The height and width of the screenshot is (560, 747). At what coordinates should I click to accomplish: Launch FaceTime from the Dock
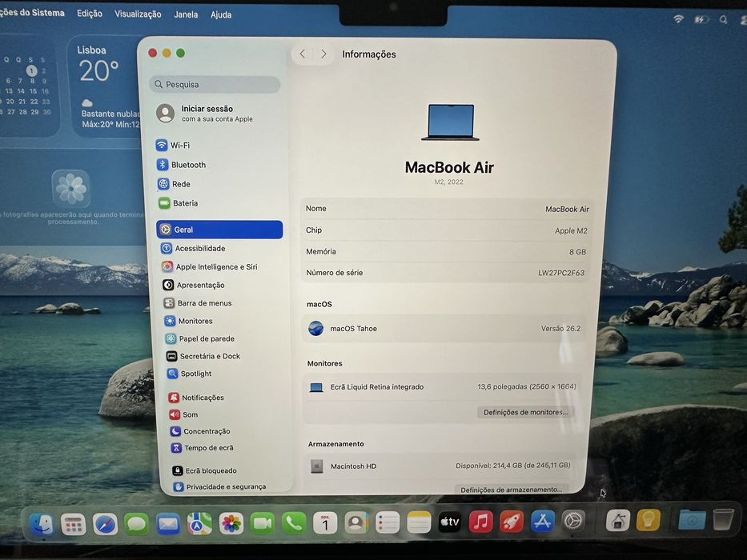(x=263, y=524)
